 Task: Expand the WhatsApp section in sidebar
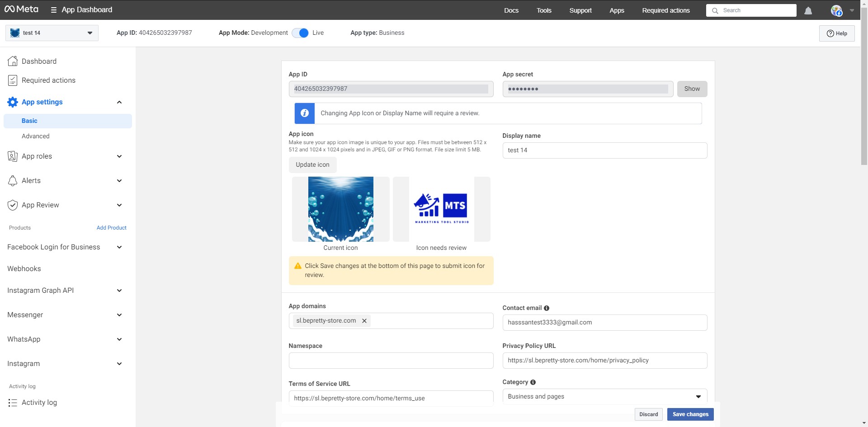(119, 339)
